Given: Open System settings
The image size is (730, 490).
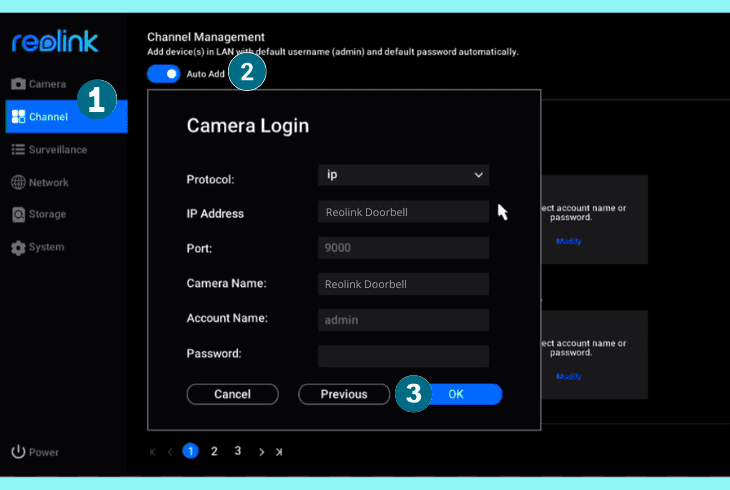Looking at the screenshot, I should pos(38,247).
